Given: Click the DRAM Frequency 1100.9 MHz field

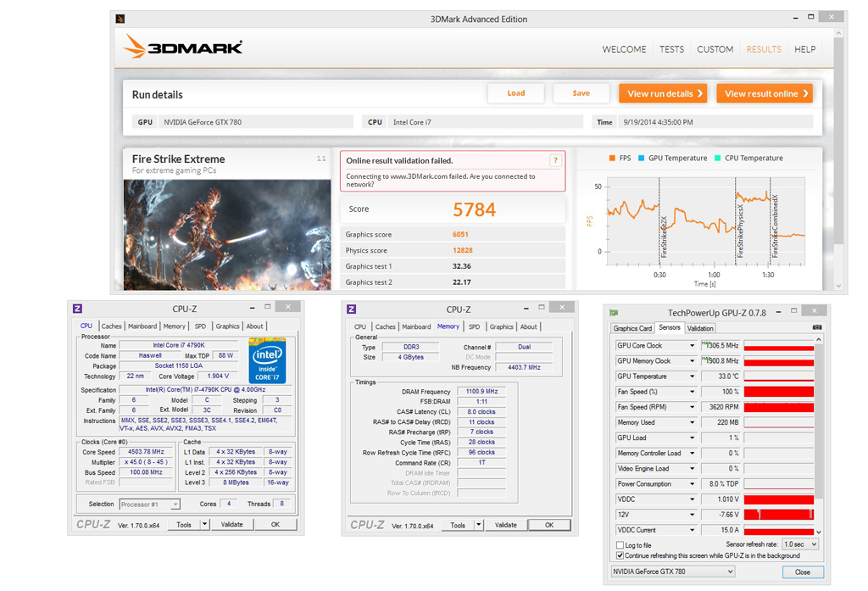Looking at the screenshot, I should (481, 391).
